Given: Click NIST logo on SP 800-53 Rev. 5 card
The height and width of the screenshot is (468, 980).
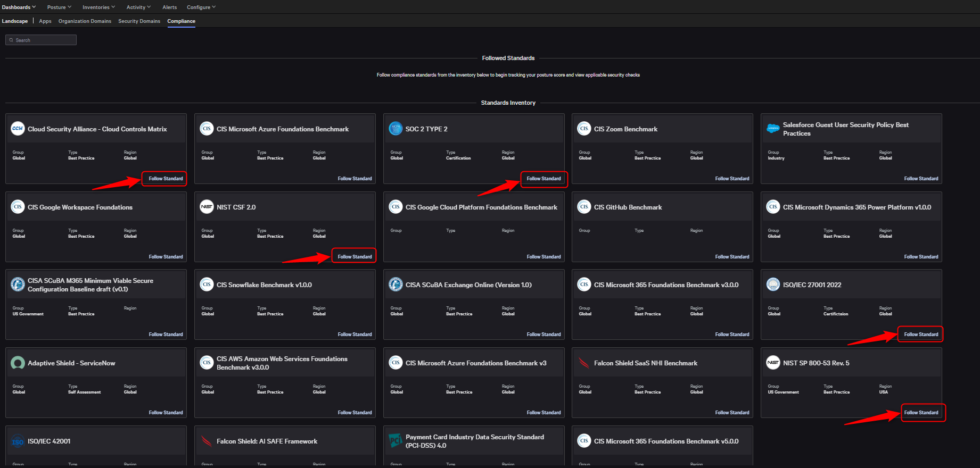Looking at the screenshot, I should 773,362.
